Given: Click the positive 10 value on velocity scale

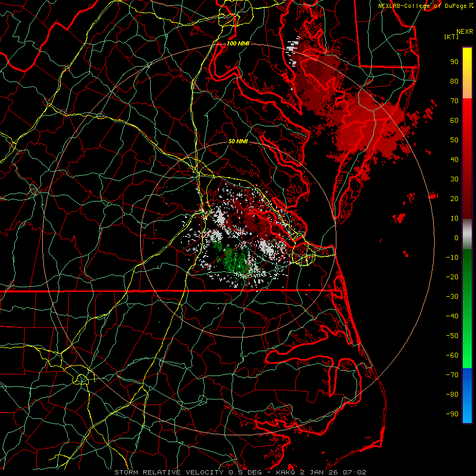Looking at the screenshot, I should [x=454, y=218].
